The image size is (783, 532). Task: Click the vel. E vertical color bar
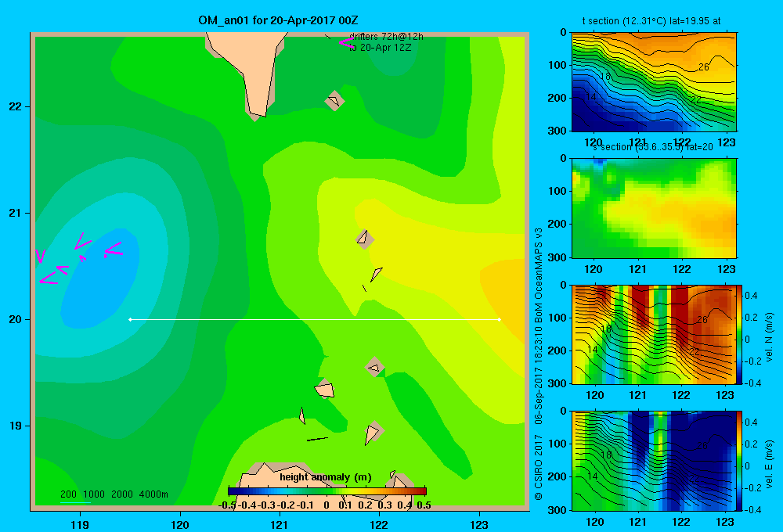point(740,461)
